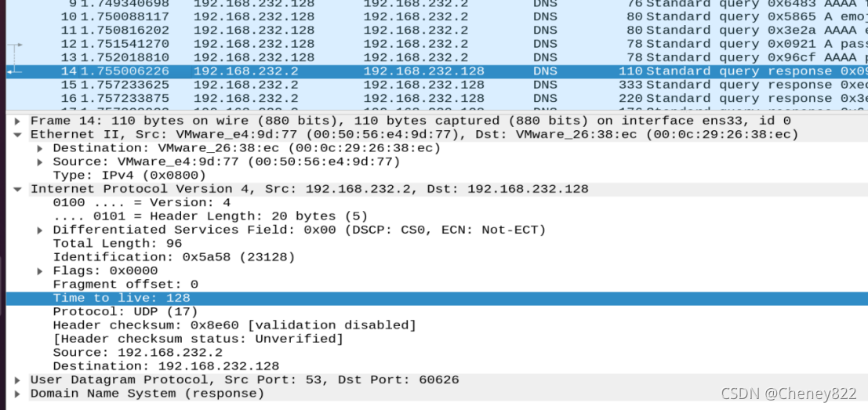
Task: Expand the Domain Name System (response) section
Action: coord(18,394)
